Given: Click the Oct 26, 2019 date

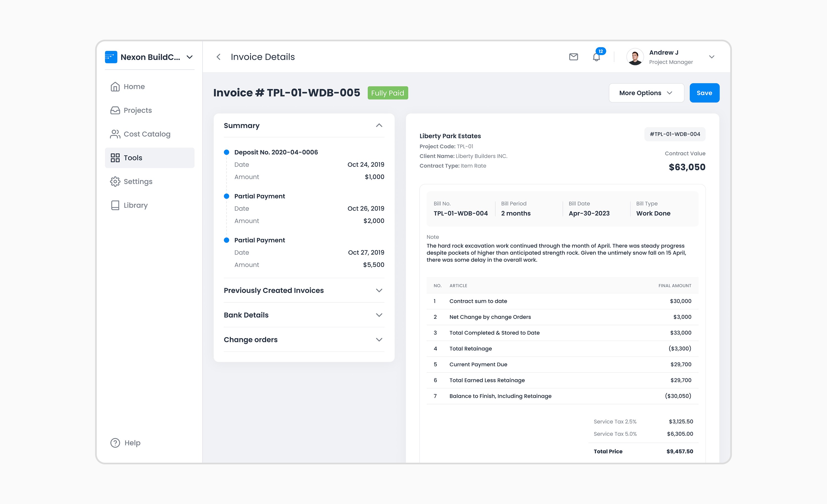Looking at the screenshot, I should (366, 208).
